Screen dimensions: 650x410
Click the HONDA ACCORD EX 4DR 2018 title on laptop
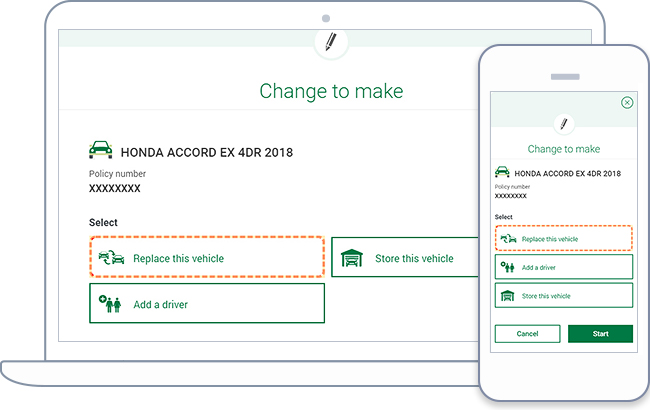[x=206, y=153]
